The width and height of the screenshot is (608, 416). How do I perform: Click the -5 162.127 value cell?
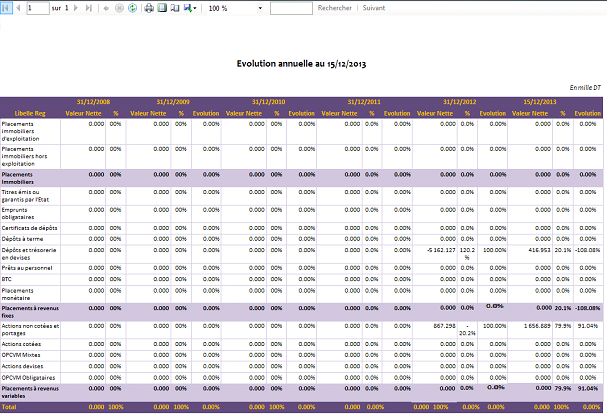(441, 250)
